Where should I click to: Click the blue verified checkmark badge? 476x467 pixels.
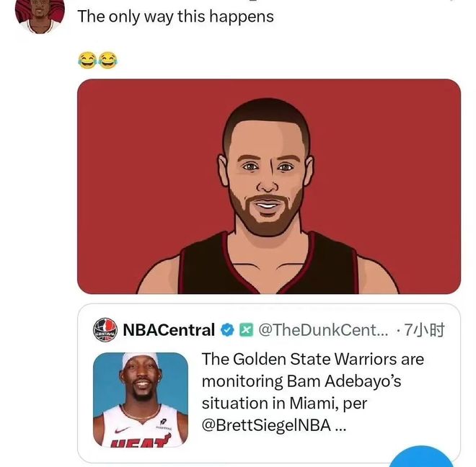tap(227, 331)
